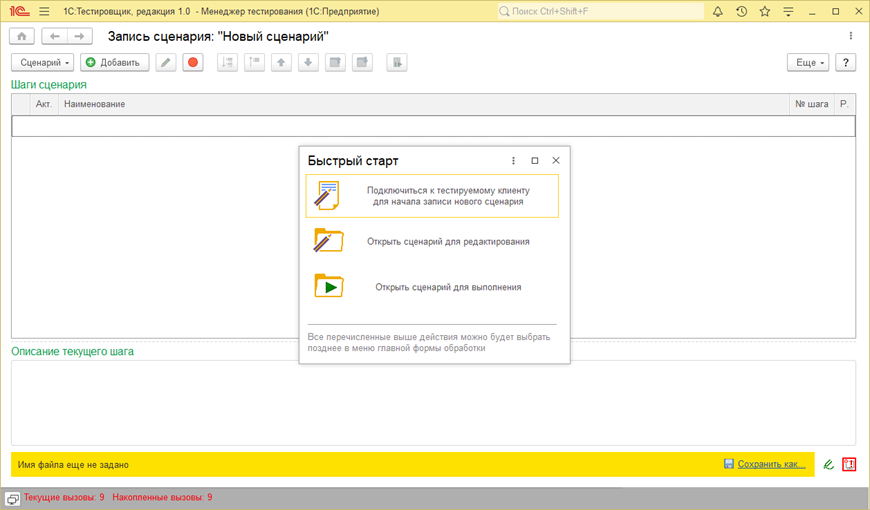Image resolution: width=870 pixels, height=510 pixels.
Task: Click the red-bordered icon at bottom right
Action: click(849, 464)
